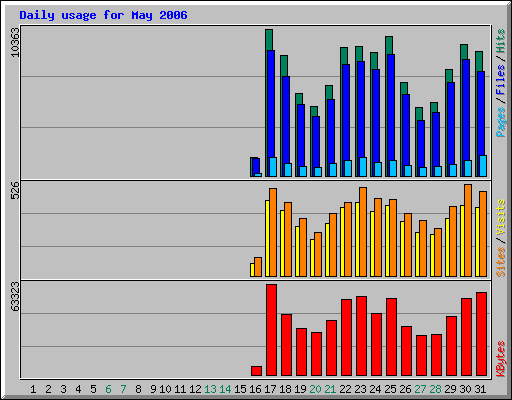Select day label 4 on x-axis

[x=78, y=389]
